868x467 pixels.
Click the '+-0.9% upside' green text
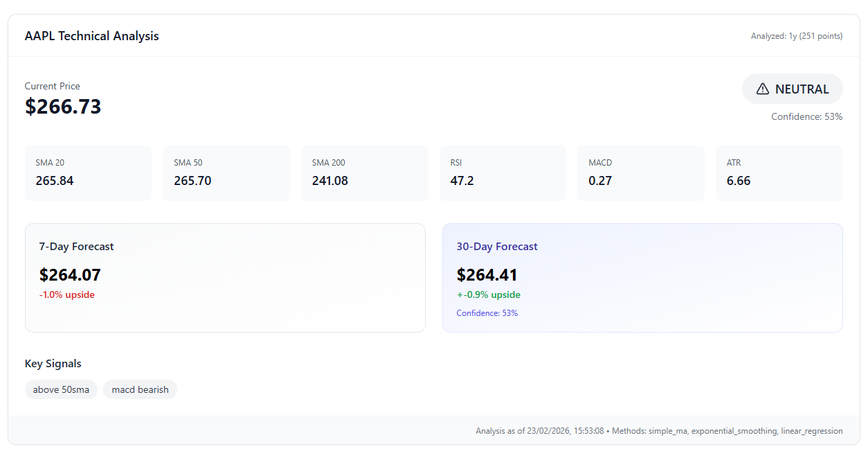click(x=489, y=294)
